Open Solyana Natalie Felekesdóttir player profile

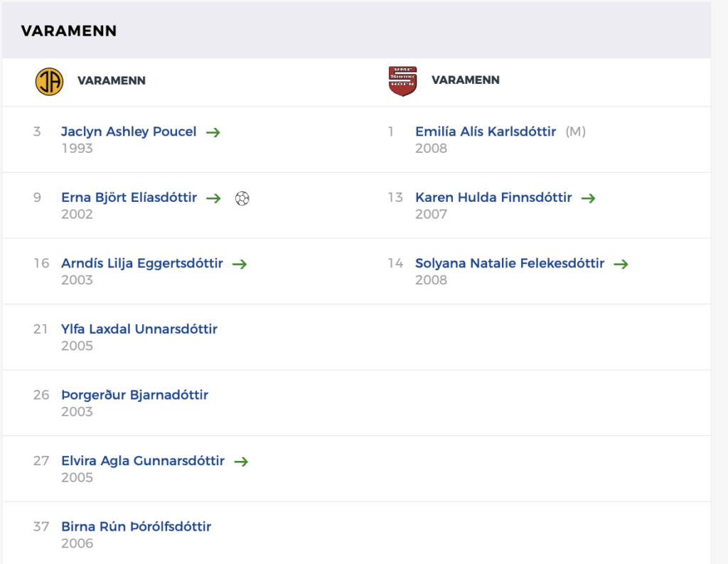[510, 263]
